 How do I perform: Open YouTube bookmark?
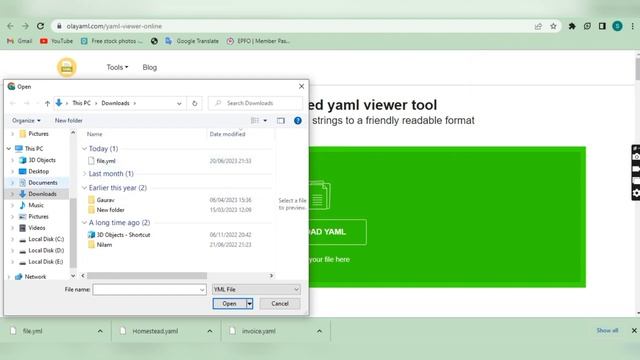(x=56, y=41)
